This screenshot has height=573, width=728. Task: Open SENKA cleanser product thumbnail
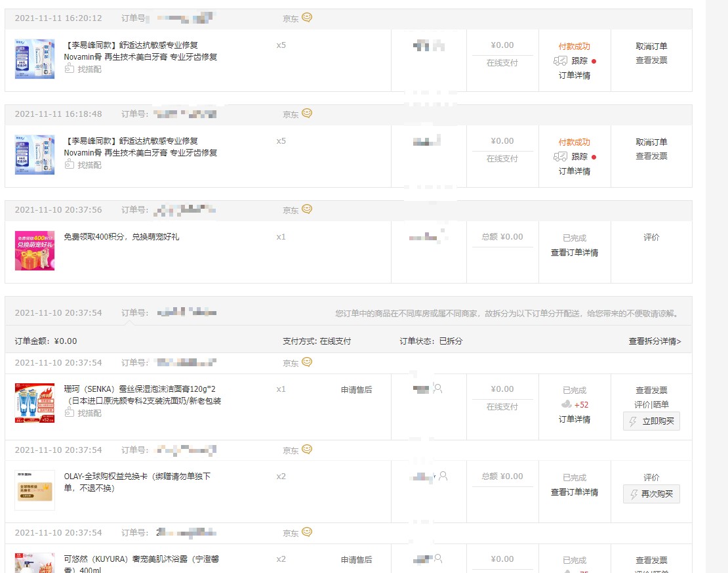pyautogui.click(x=35, y=403)
